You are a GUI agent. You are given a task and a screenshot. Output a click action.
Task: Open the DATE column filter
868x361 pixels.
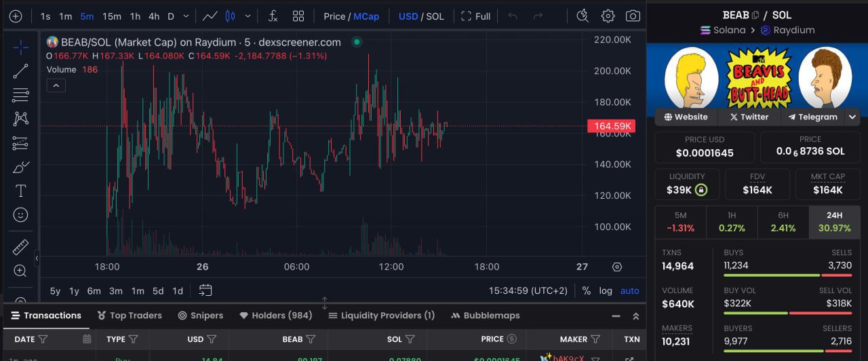click(43, 339)
